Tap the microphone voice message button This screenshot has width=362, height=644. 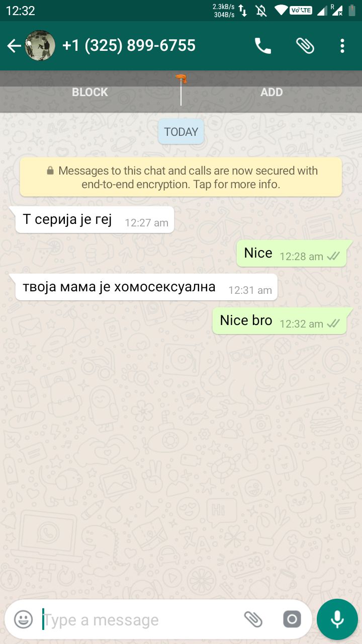[x=337, y=619]
